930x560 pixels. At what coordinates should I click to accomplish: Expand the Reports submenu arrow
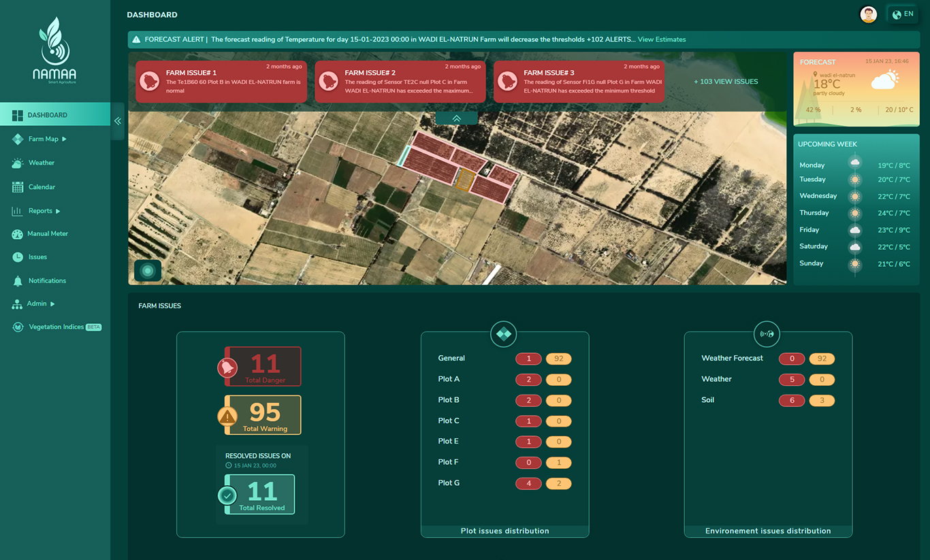[x=58, y=212]
